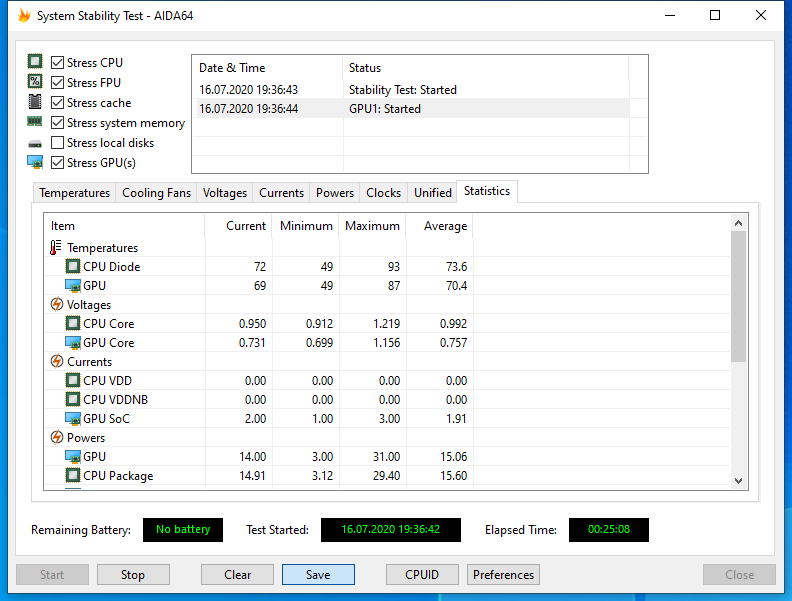Click the CPU Core row icon
792x601 pixels.
(73, 323)
